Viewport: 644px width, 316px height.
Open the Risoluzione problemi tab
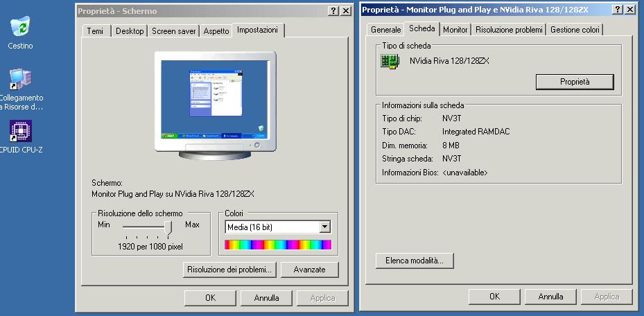click(x=509, y=30)
